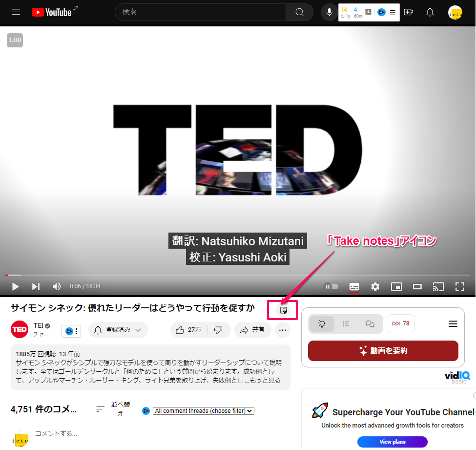Image resolution: width=476 pixels, height=450 pixels.
Task: Start voice search with the microphone
Action: (329, 12)
